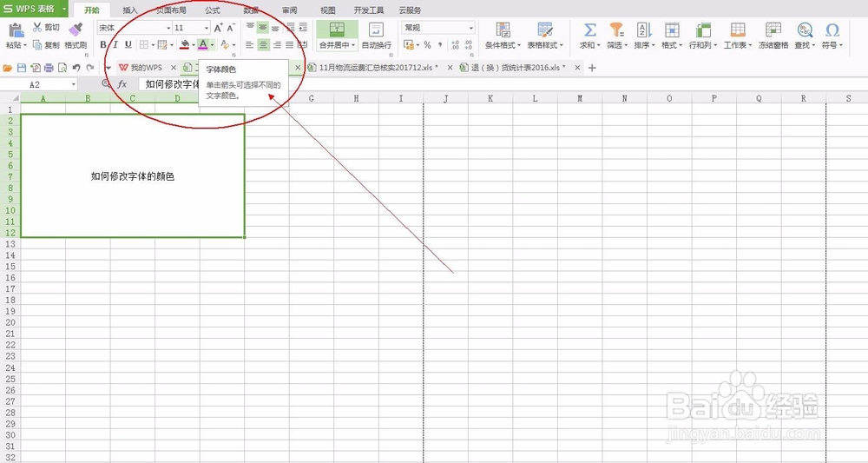The image size is (868, 463).
Task: Click the Find magnifier icon
Action: click(805, 30)
